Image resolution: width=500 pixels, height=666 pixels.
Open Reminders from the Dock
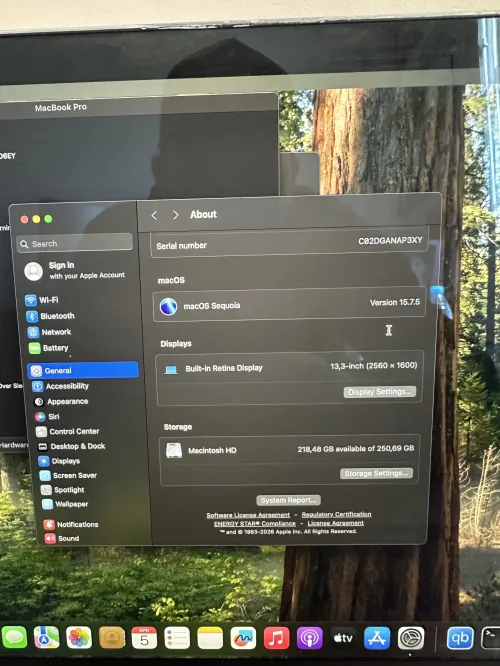pyautogui.click(x=177, y=638)
